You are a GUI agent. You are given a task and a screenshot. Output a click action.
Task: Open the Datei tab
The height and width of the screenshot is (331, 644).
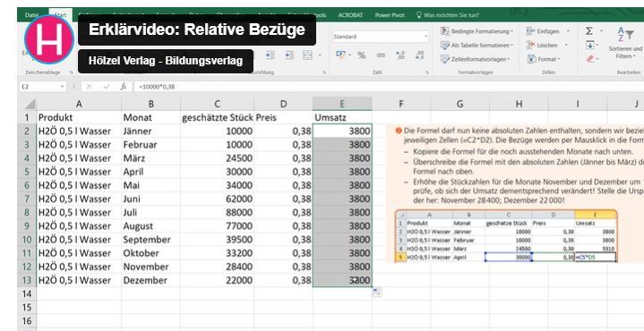tap(31, 15)
